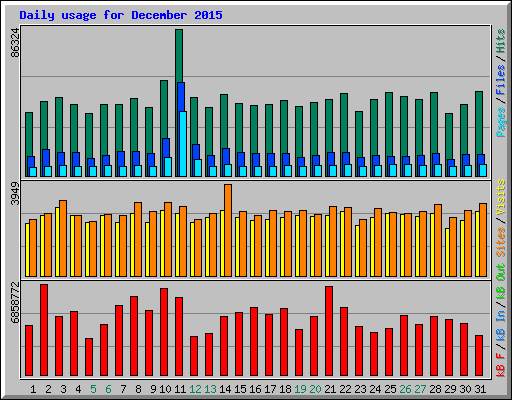Image resolution: width=512 pixels, height=400 pixels.
Task: Click the x-axis label for day 15
Action: coord(240,389)
